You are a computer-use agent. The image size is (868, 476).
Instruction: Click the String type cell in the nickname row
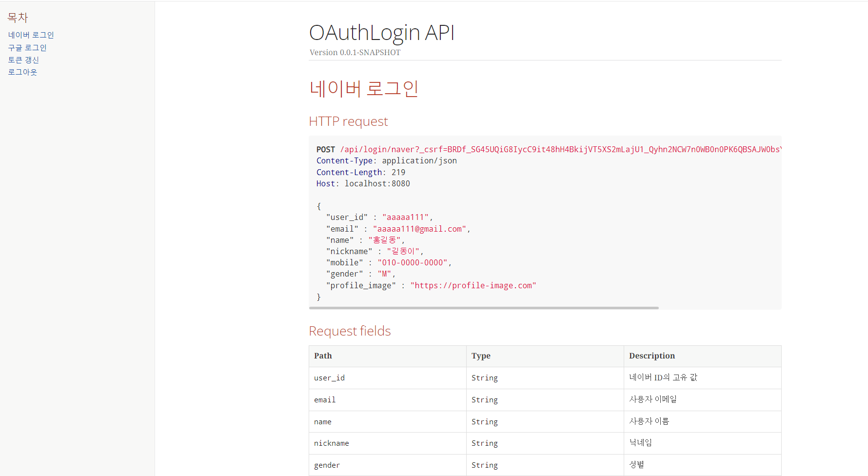(x=545, y=443)
